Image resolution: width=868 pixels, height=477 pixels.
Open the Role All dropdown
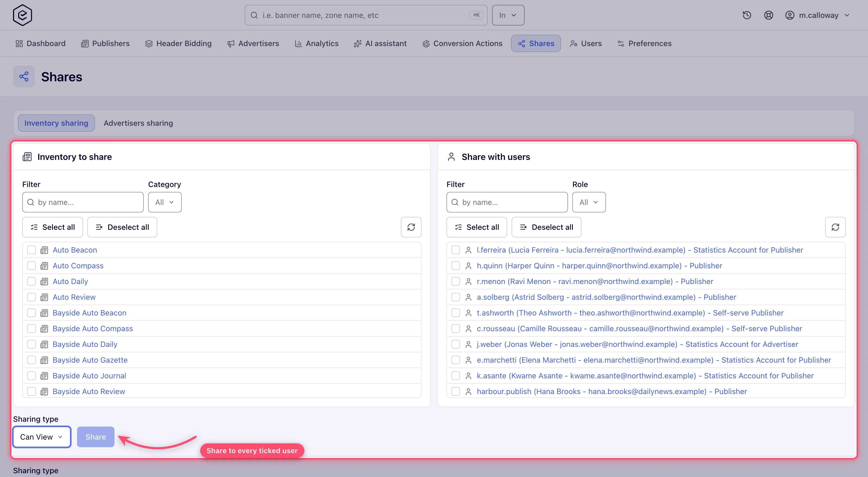589,202
